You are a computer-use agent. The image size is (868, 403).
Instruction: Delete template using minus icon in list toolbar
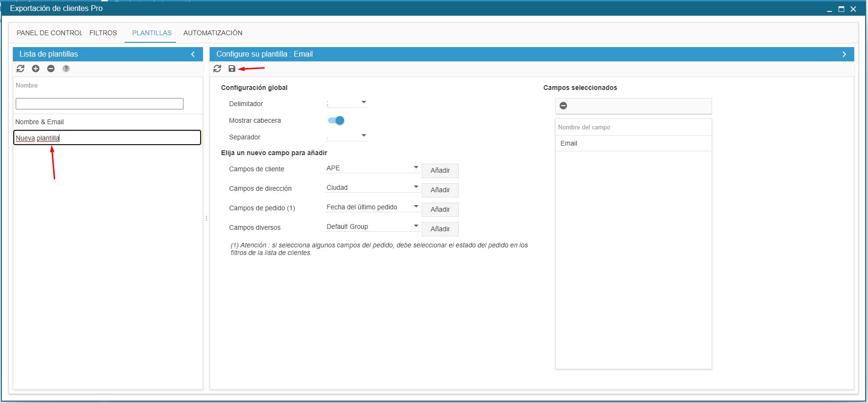click(51, 69)
